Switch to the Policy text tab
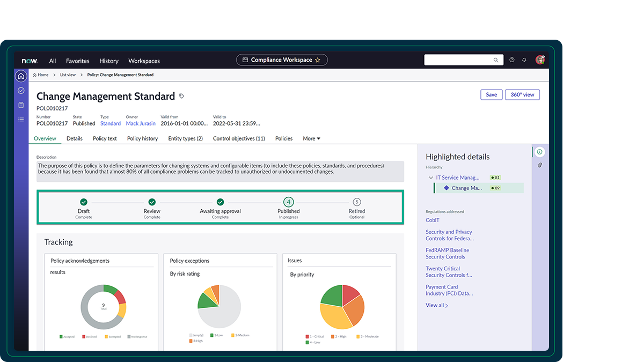The height and width of the screenshot is (362, 644). coord(105,138)
